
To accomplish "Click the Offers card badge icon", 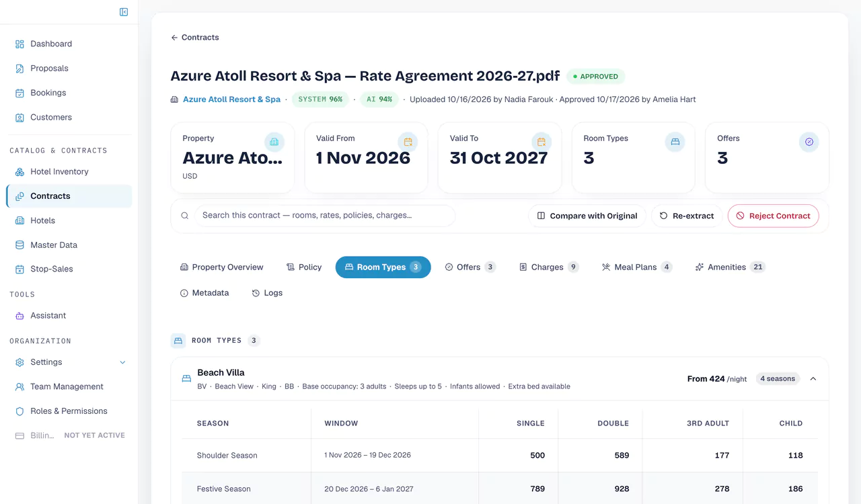I will pyautogui.click(x=809, y=142).
